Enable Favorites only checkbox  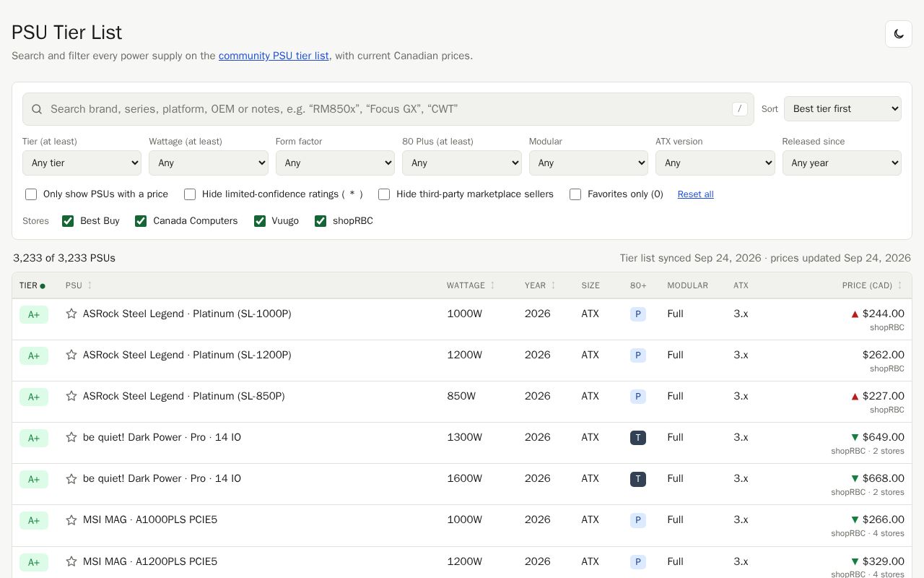(575, 194)
